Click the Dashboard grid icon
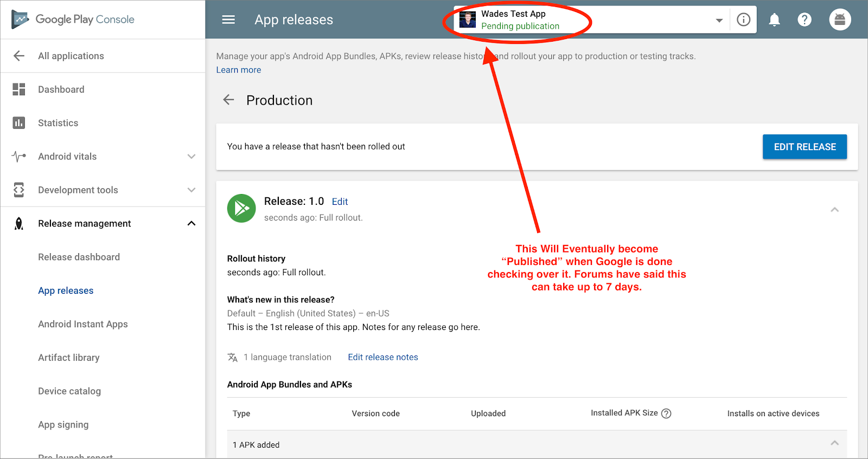The image size is (868, 459). (x=19, y=89)
